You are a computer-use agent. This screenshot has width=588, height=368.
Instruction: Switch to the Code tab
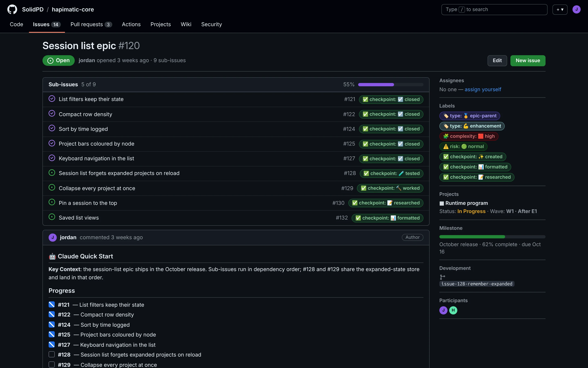pos(17,24)
